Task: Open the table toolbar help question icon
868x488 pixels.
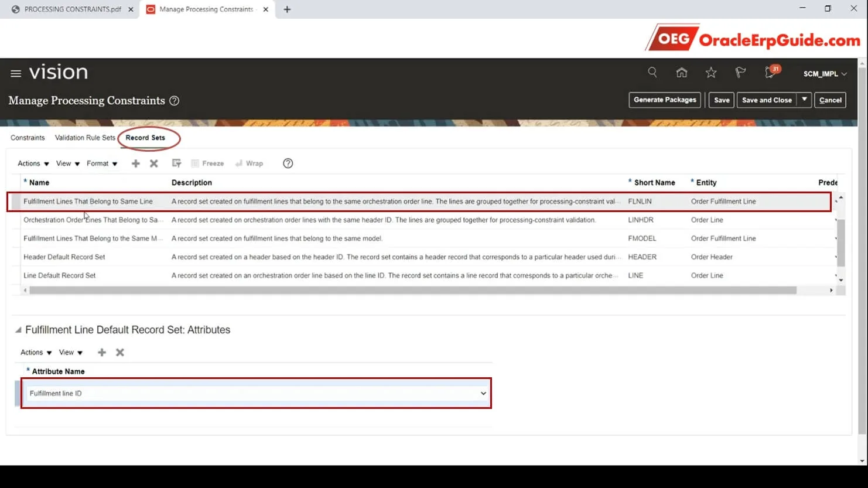Action: point(288,163)
